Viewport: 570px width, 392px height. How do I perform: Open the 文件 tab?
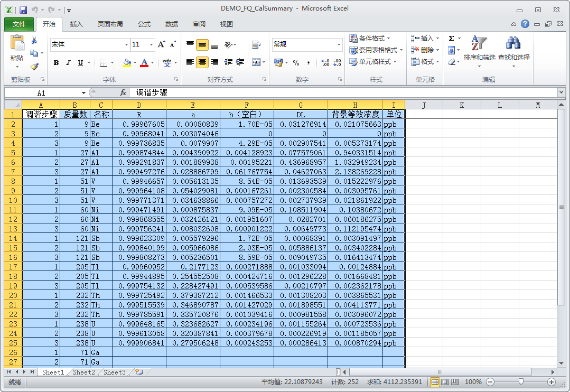tap(19, 24)
